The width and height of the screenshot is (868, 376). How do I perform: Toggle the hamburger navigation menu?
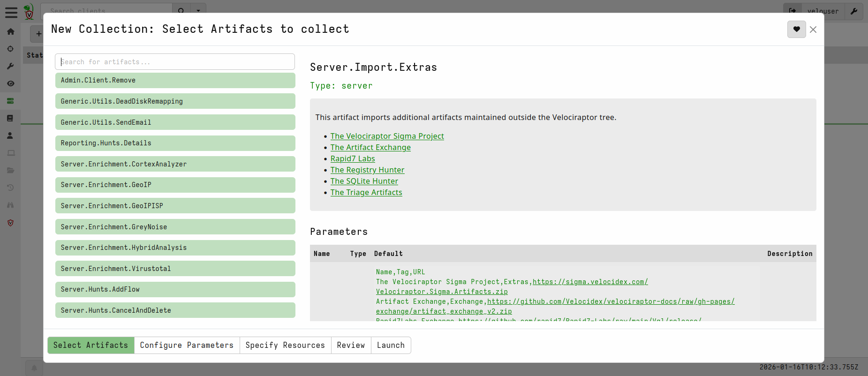tap(11, 12)
